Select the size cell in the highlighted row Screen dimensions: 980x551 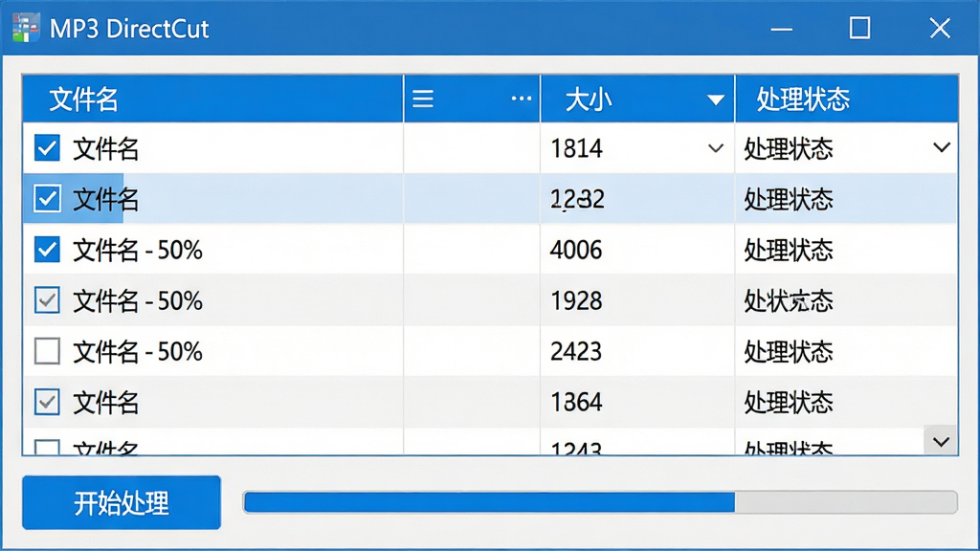click(x=577, y=199)
